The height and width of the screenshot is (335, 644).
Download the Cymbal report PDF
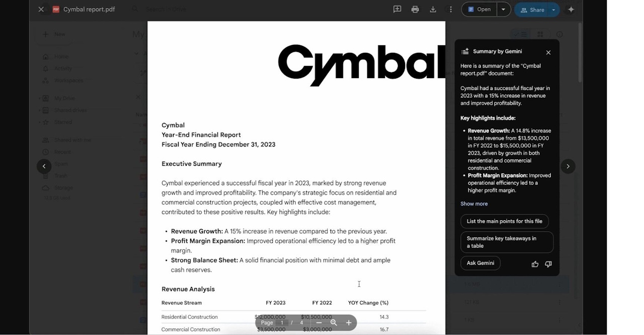click(433, 9)
